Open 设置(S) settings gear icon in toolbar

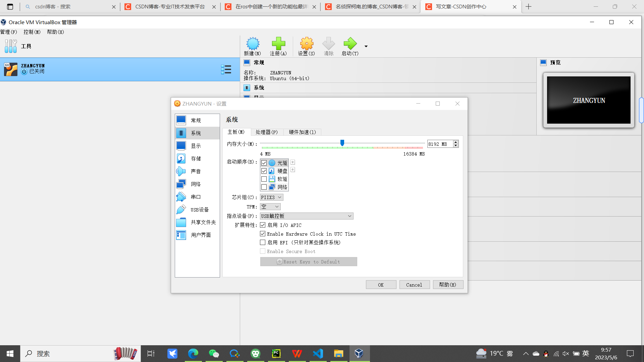point(307,46)
